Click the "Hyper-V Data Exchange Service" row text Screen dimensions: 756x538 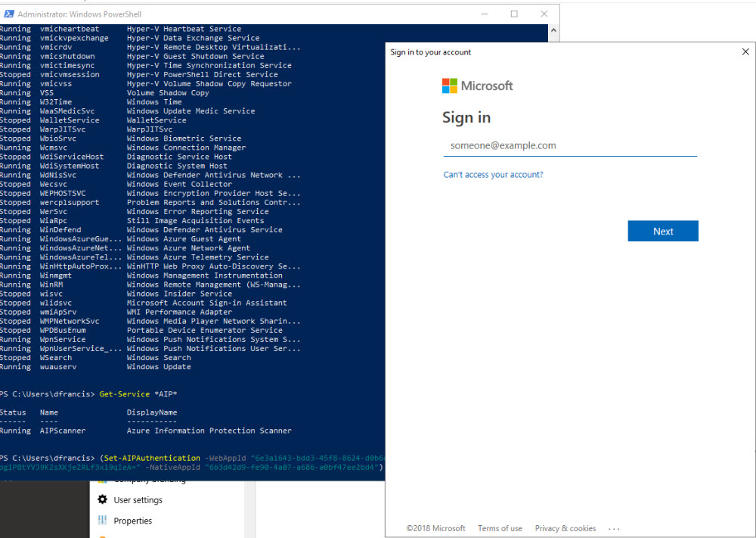[194, 38]
